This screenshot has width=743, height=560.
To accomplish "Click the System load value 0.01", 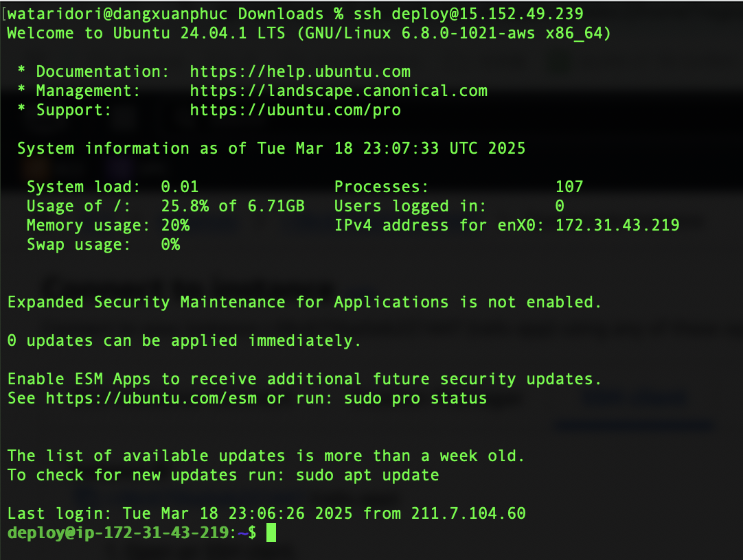I will point(180,187).
